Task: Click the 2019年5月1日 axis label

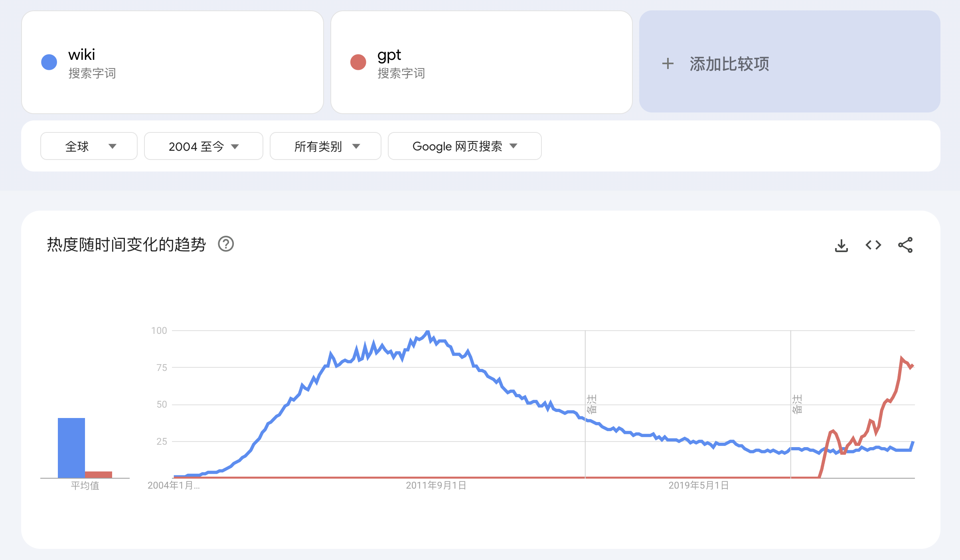Action: click(x=699, y=485)
